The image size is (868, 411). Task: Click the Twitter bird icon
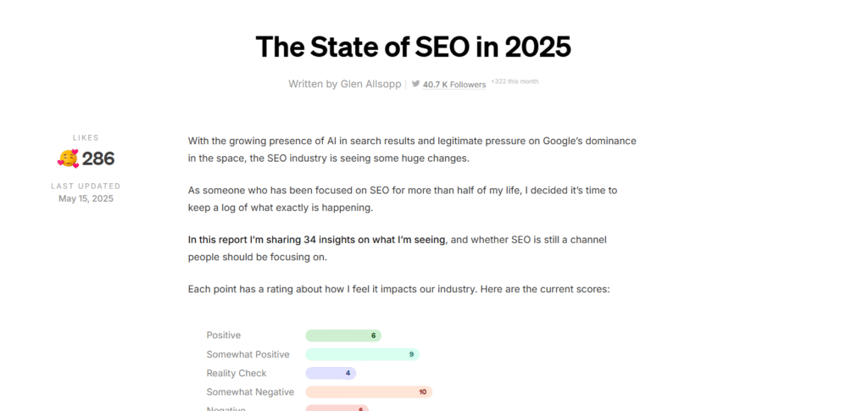coord(415,84)
